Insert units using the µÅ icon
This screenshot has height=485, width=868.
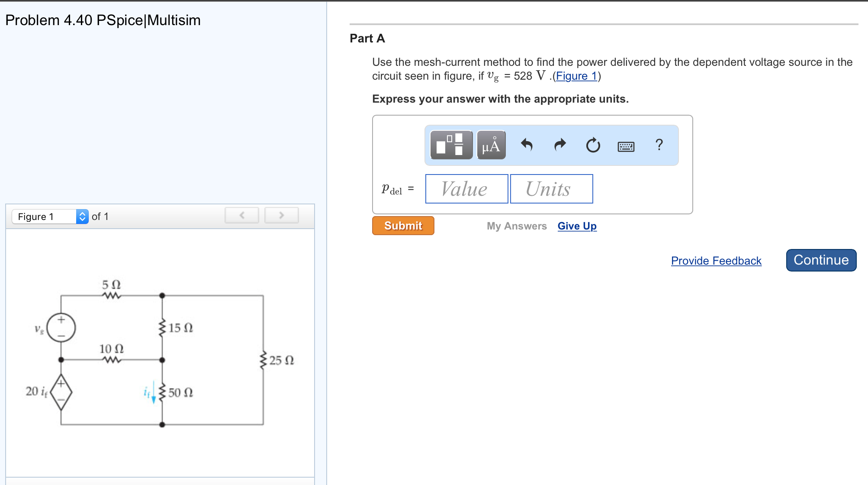[x=491, y=145]
